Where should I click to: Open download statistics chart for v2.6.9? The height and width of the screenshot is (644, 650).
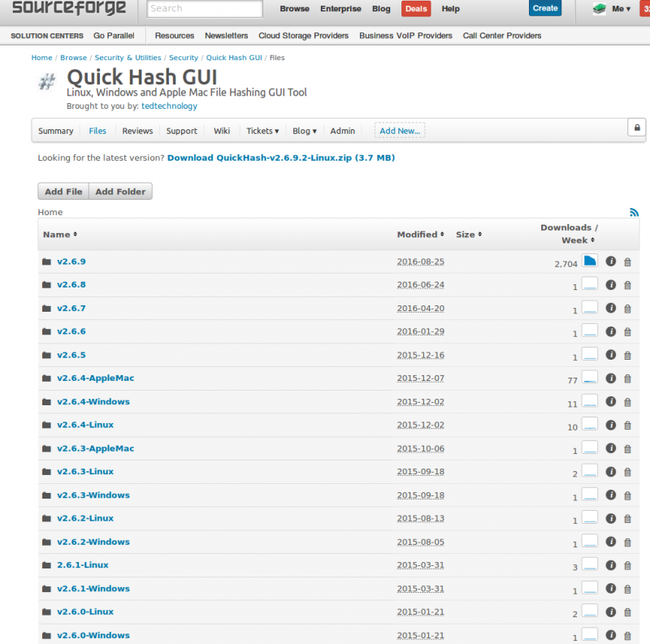[x=590, y=261]
